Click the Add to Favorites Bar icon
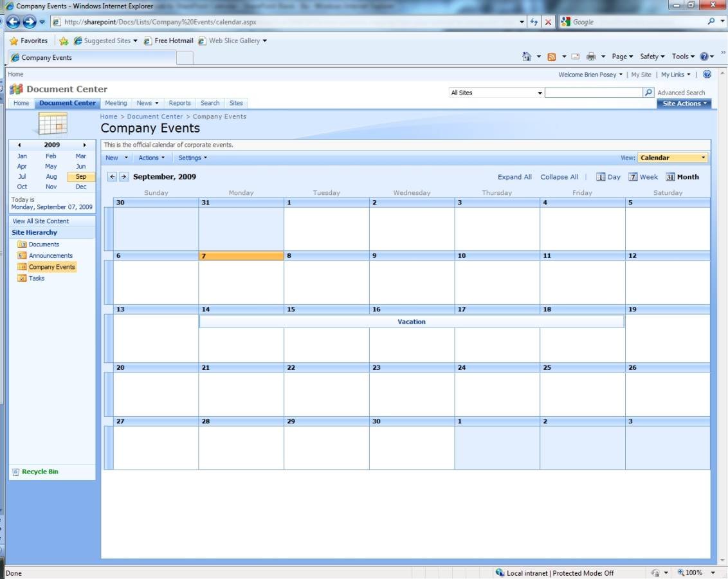The width and height of the screenshot is (728, 579). click(64, 41)
